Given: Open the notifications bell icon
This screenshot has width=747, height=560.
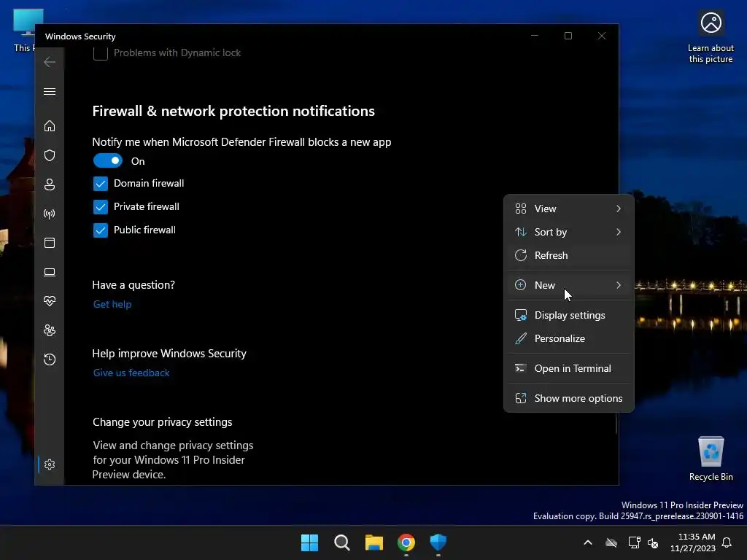Looking at the screenshot, I should click(727, 542).
